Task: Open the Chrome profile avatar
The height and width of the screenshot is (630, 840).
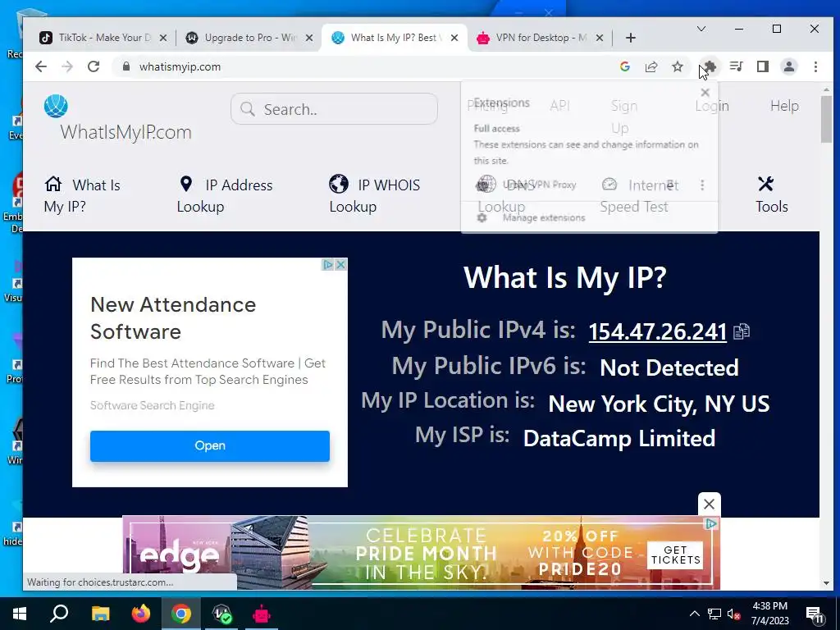Action: [789, 66]
